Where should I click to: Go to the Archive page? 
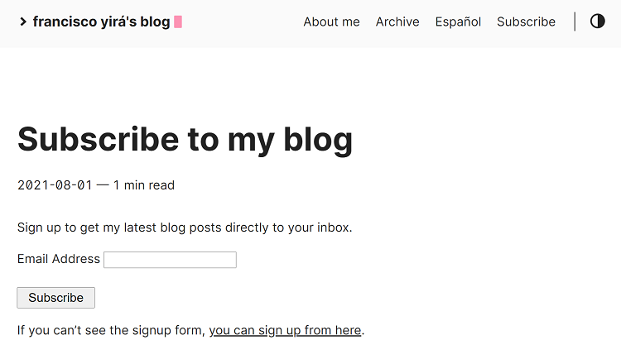tap(397, 22)
